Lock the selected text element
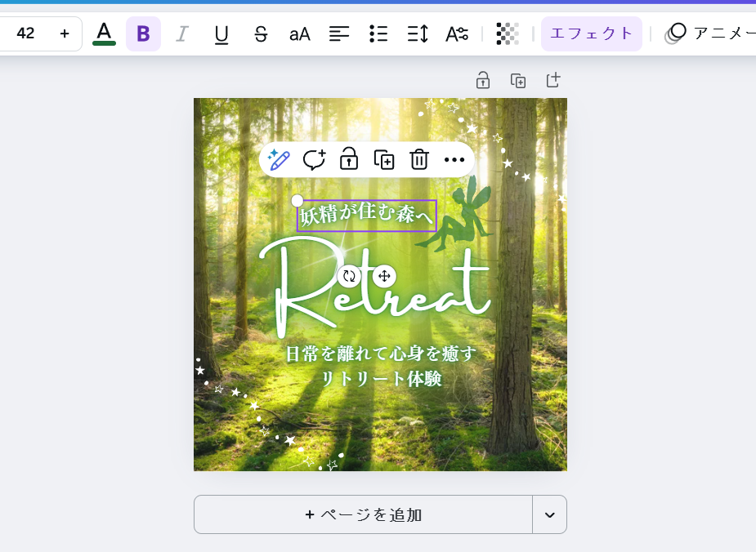The image size is (756, 552). click(x=349, y=158)
